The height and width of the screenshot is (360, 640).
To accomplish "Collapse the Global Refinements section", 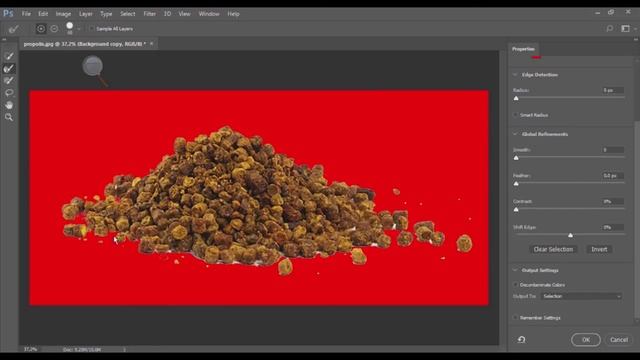I will coord(515,134).
